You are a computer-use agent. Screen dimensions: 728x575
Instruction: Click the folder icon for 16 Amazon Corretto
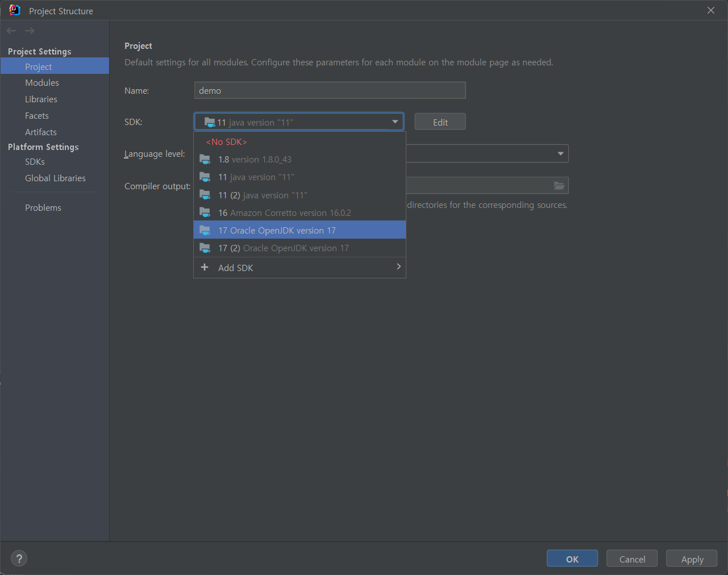[x=205, y=213]
